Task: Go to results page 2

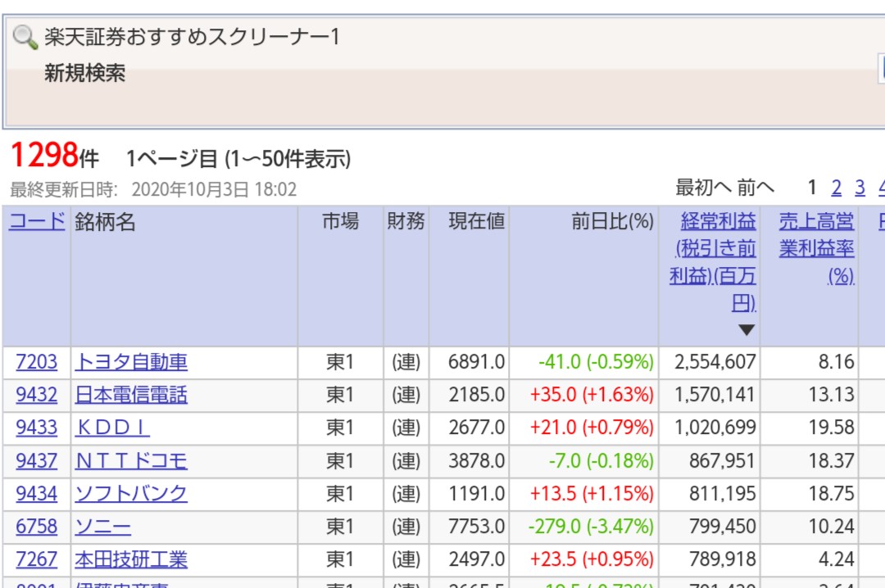Action: click(x=836, y=188)
